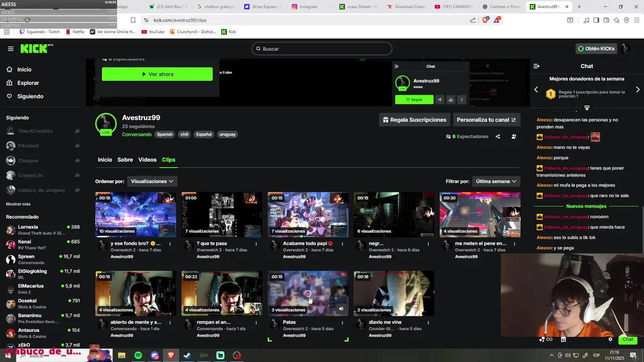This screenshot has width=644, height=362.
Task: Switch to the Inicio channel tab
Action: click(x=105, y=160)
